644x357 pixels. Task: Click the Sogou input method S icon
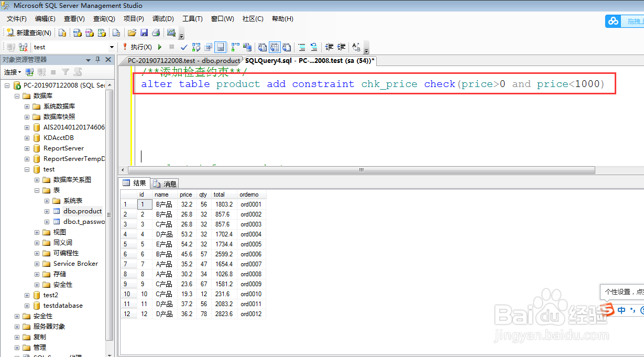pyautogui.click(x=607, y=309)
